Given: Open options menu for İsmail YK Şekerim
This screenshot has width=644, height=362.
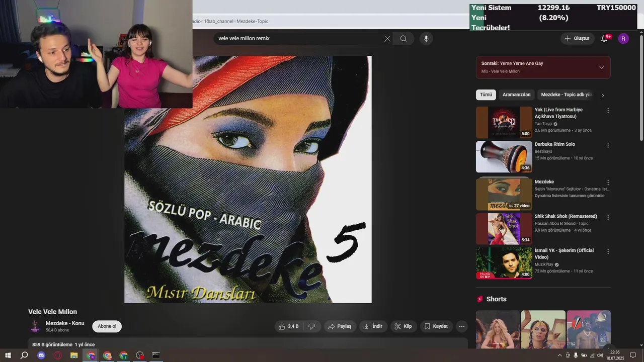Looking at the screenshot, I should [608, 251].
